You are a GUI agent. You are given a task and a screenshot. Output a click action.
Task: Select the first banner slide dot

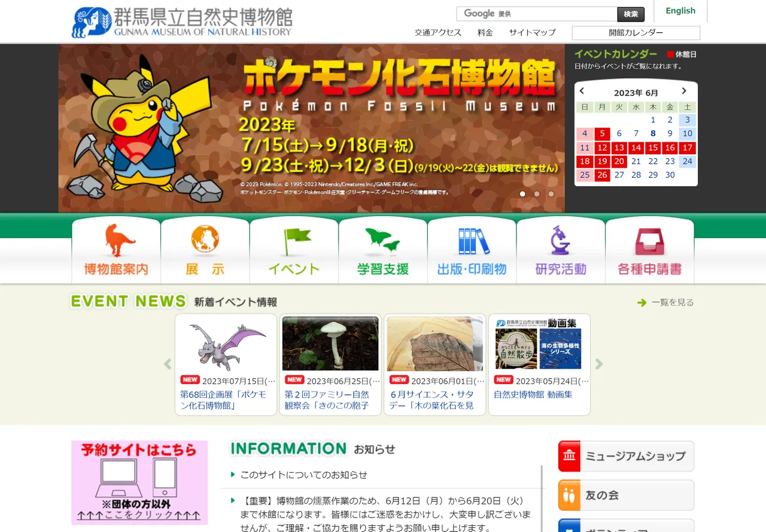[x=522, y=194]
